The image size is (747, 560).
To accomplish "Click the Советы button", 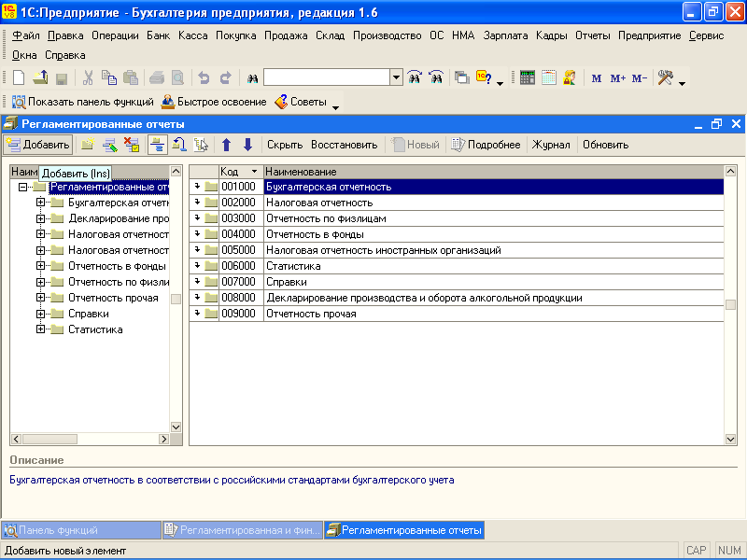I will click(301, 102).
